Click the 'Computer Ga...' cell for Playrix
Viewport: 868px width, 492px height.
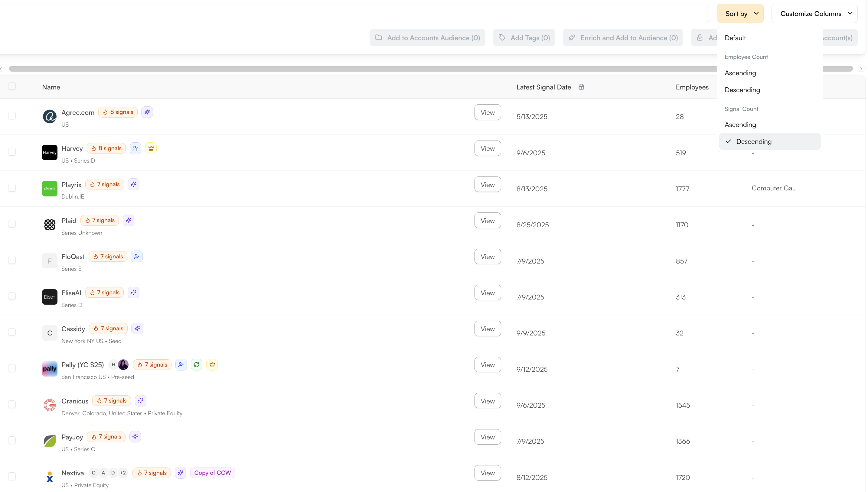click(774, 188)
